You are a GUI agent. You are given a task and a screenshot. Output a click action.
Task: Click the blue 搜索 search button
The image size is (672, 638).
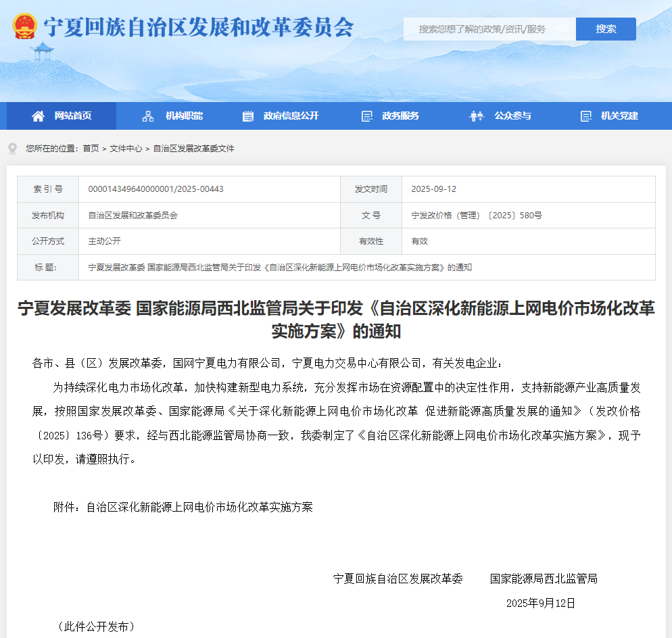tap(606, 29)
